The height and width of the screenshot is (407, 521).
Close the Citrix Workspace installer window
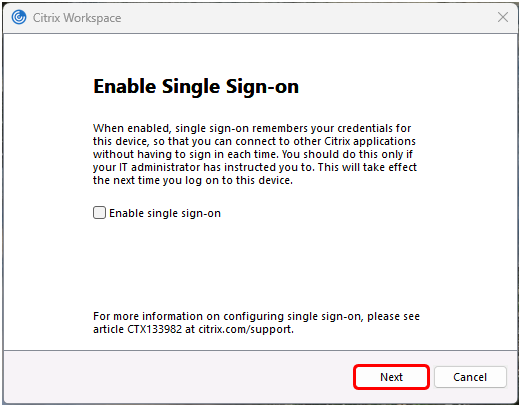pyautogui.click(x=503, y=17)
